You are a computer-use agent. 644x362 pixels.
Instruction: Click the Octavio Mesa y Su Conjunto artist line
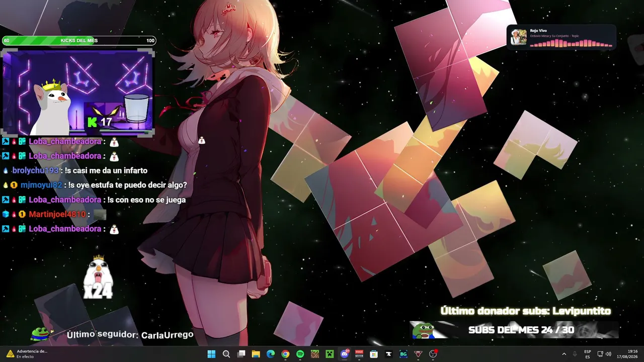pyautogui.click(x=554, y=36)
